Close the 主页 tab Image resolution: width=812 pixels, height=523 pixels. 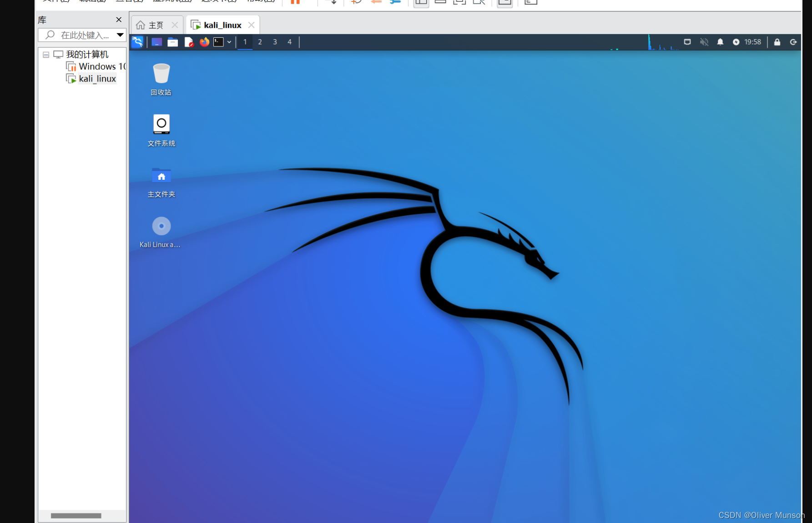coord(175,25)
